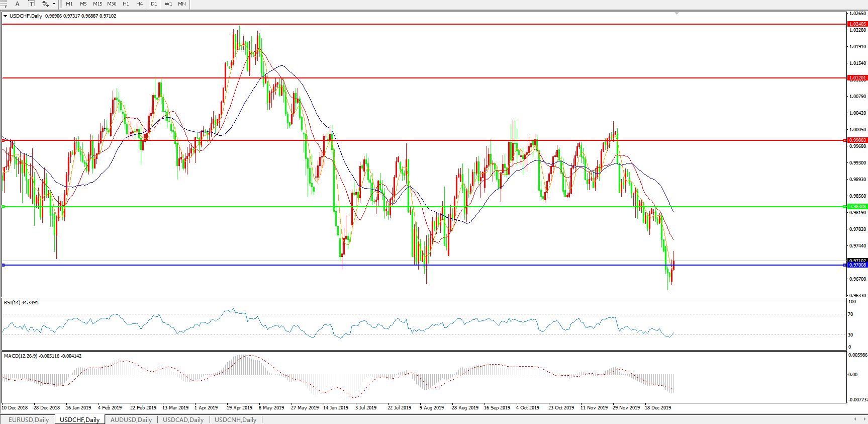Select the H1 timeframe button
The width and height of the screenshot is (868, 424).
click(126, 4)
